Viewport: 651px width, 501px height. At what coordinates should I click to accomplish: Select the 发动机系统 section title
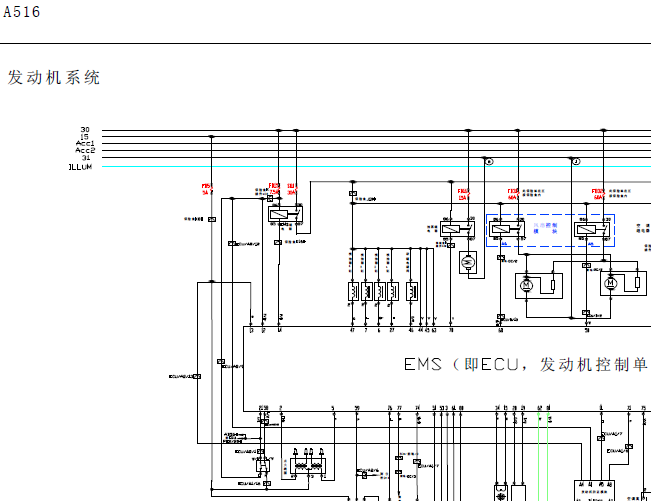(x=54, y=78)
